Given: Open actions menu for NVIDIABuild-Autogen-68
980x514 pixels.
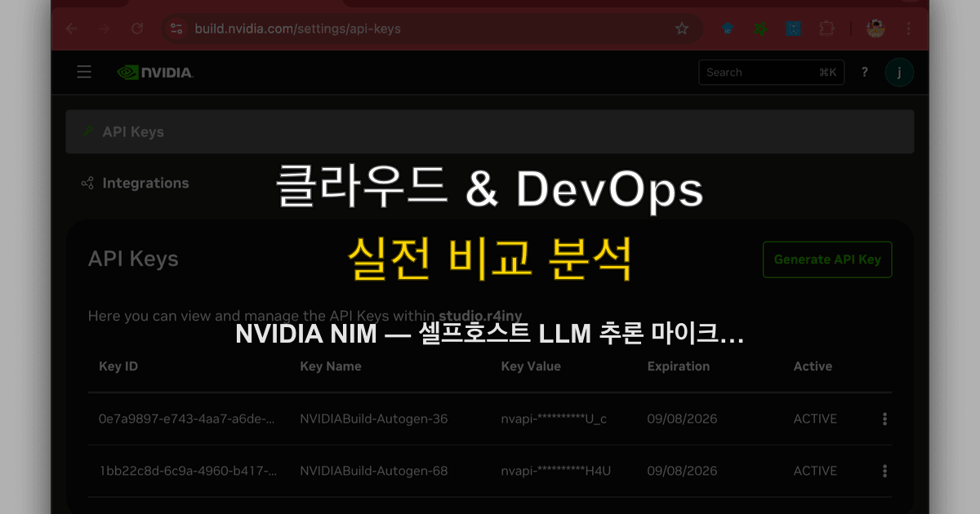Looking at the screenshot, I should [x=884, y=471].
